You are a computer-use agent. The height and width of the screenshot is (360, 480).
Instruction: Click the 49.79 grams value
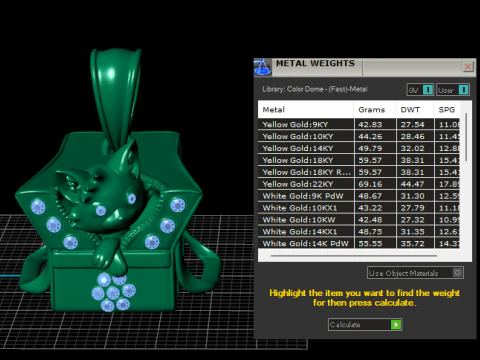pyautogui.click(x=370, y=148)
